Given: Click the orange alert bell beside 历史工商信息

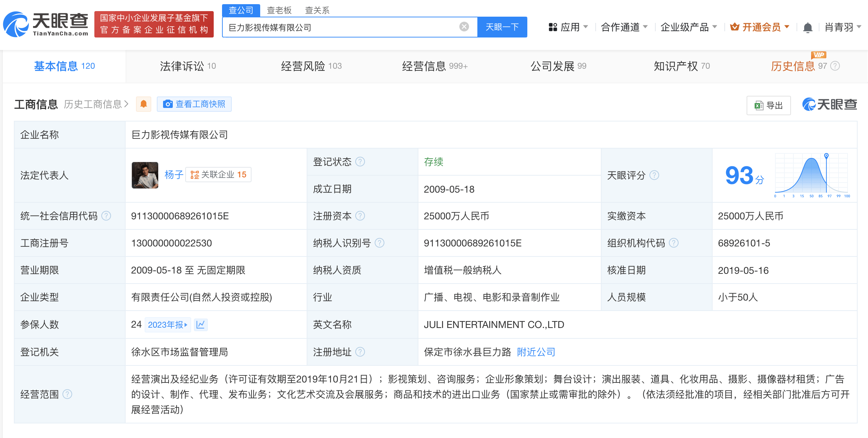Looking at the screenshot, I should tap(144, 104).
